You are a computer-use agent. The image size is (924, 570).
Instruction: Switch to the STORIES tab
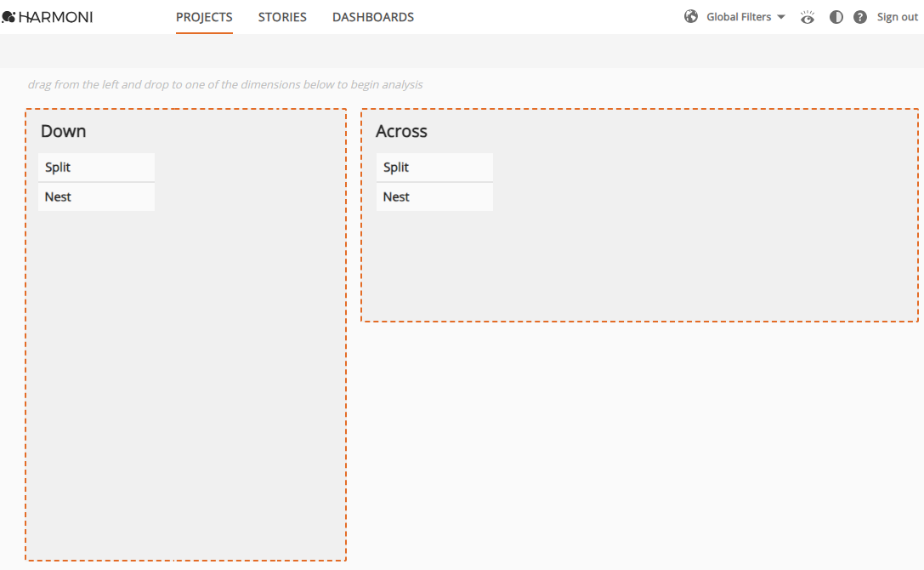[x=282, y=17]
